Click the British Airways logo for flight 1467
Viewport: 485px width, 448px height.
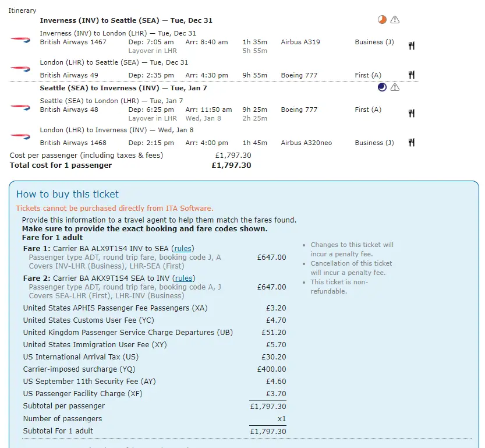click(x=20, y=39)
